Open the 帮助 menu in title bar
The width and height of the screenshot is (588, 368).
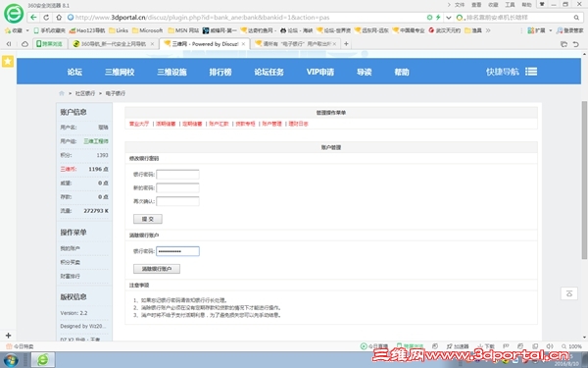[526, 5]
